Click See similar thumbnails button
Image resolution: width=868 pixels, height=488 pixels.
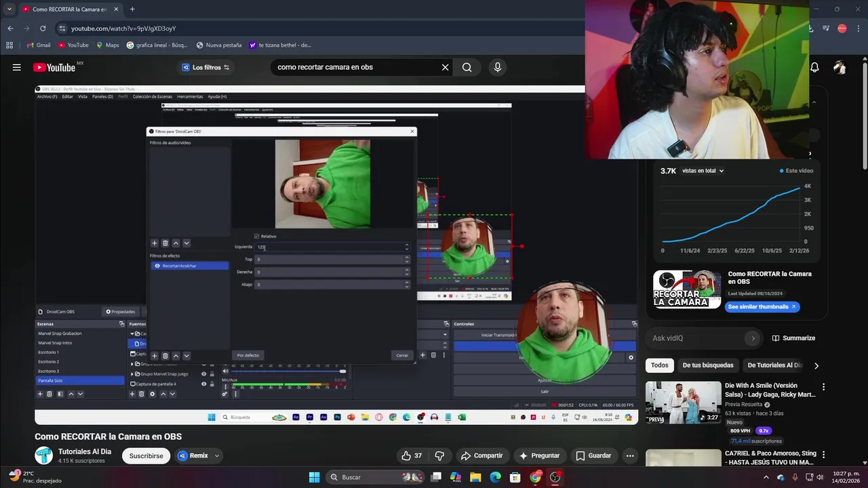pos(762,307)
